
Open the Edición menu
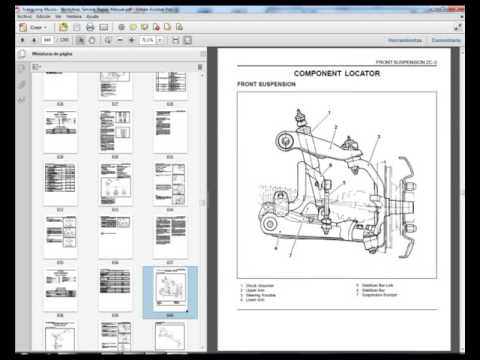43,16
